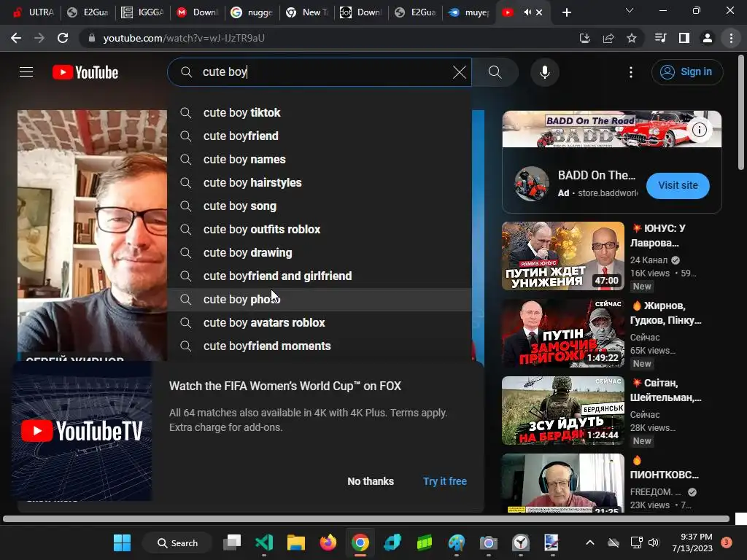This screenshot has width=747, height=560.
Task: Show hidden system tray icons
Action: [x=589, y=542]
